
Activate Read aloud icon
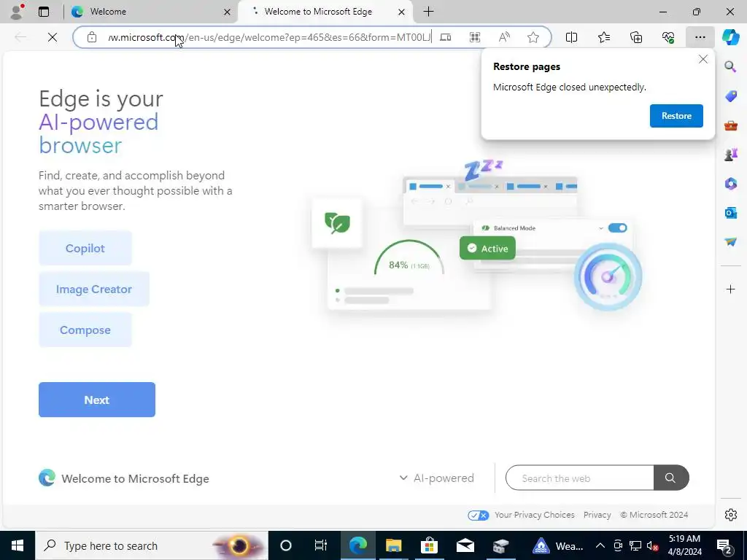tap(504, 37)
